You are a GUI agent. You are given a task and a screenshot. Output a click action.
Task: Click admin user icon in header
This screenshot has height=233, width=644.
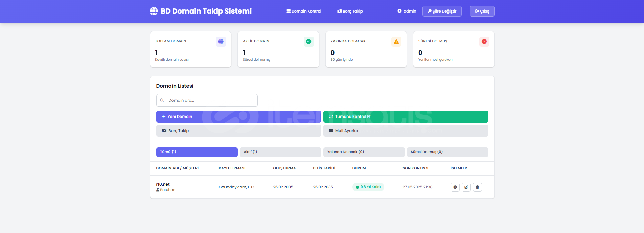[x=399, y=11]
